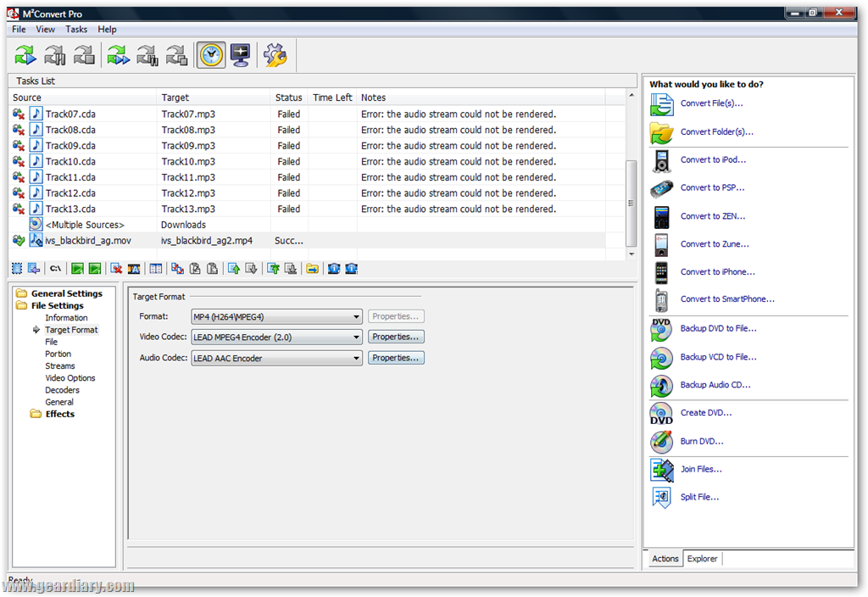Select Video Options in settings tree

pos(70,378)
